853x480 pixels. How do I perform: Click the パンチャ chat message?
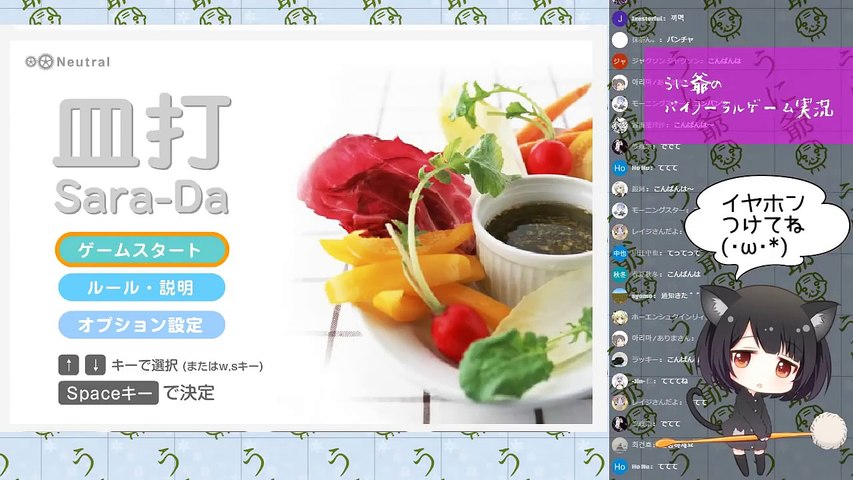pos(679,40)
